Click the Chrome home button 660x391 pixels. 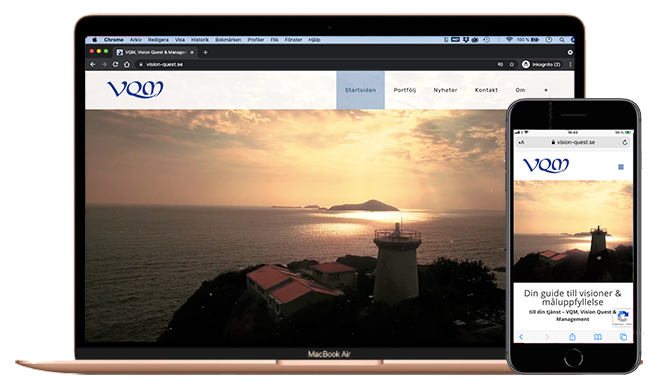point(127,64)
